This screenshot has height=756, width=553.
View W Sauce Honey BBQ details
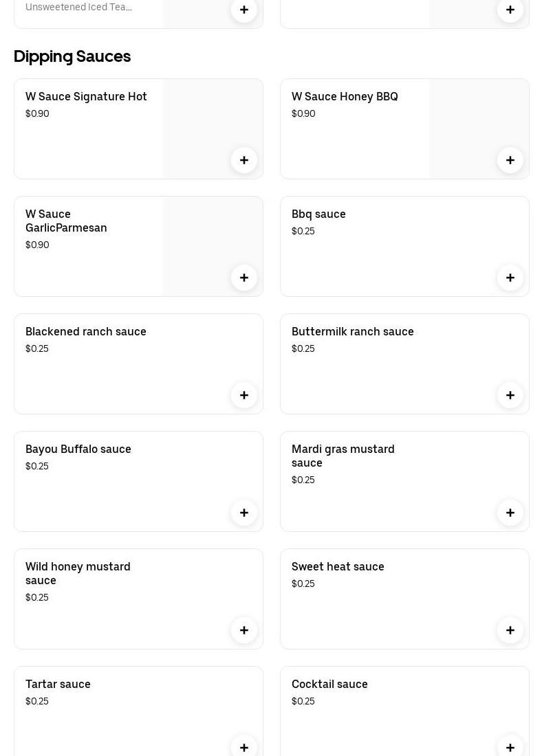(x=345, y=97)
